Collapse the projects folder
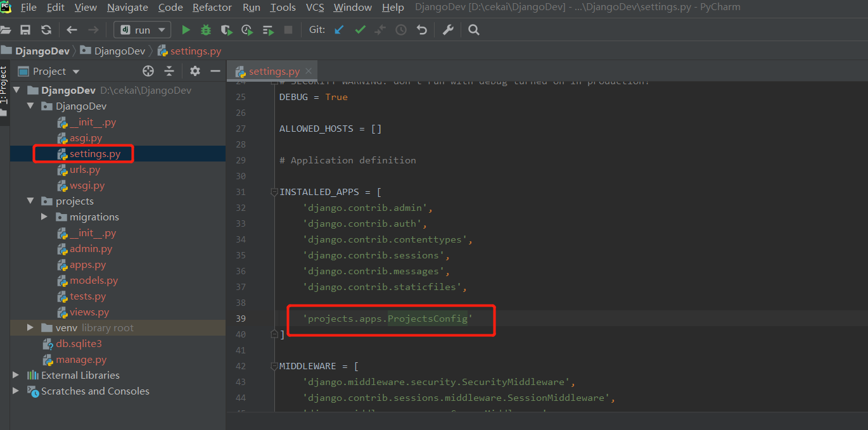868x430 pixels. (x=30, y=201)
